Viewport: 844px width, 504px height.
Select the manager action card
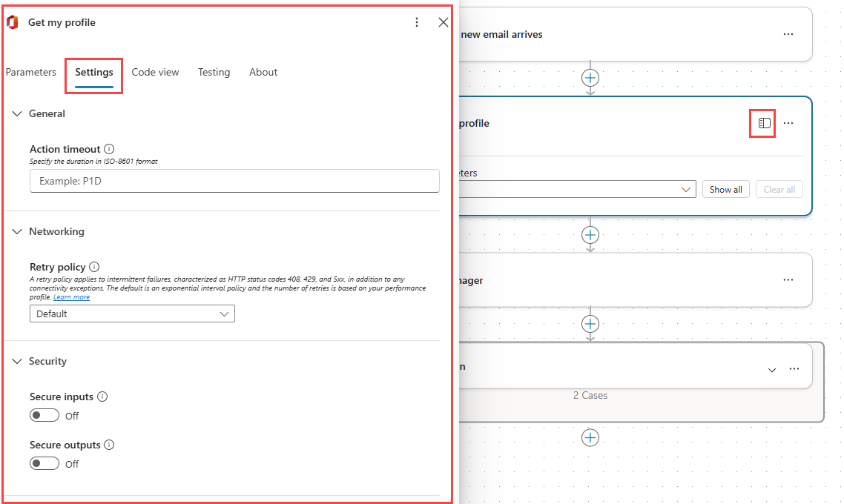coord(635,279)
